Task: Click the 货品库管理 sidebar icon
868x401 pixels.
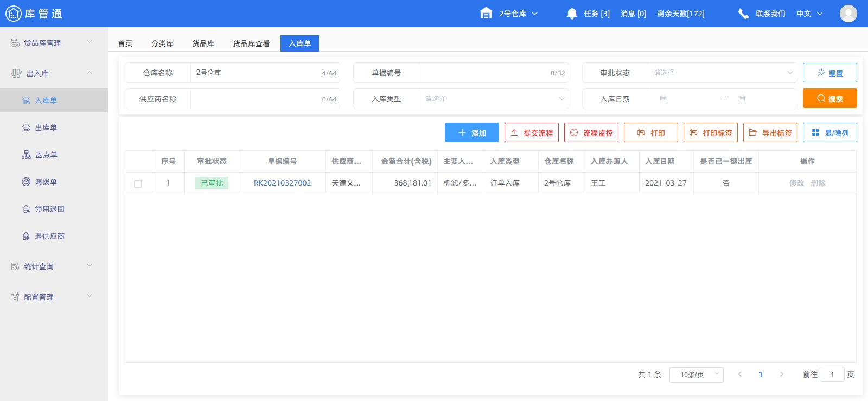Action: [15, 42]
